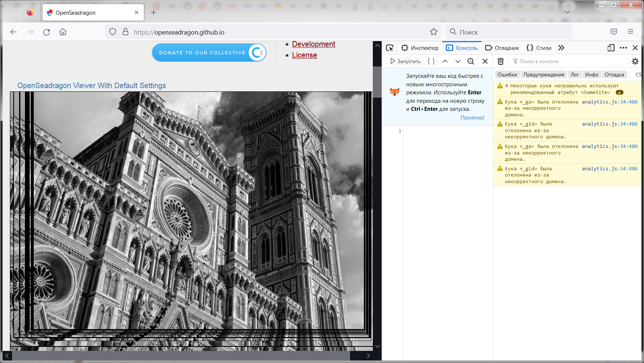
Task: Open the customize developer tools menu
Action: pos(623,48)
